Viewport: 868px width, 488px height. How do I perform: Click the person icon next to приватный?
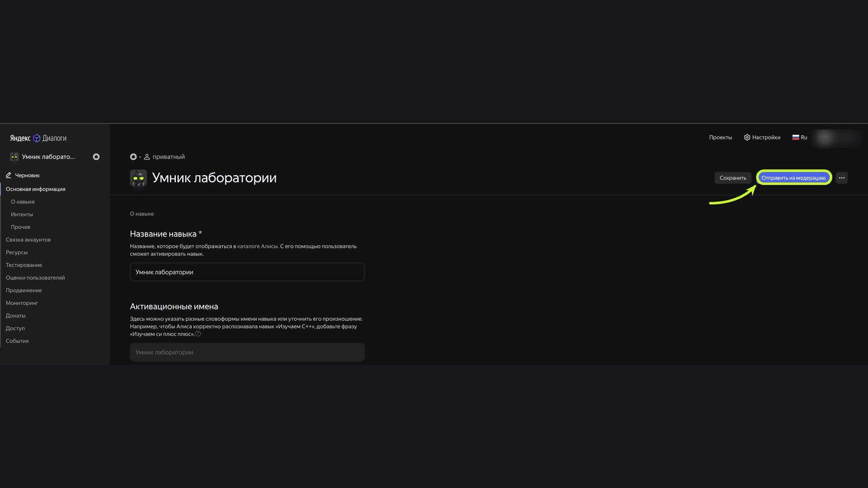[x=146, y=157]
